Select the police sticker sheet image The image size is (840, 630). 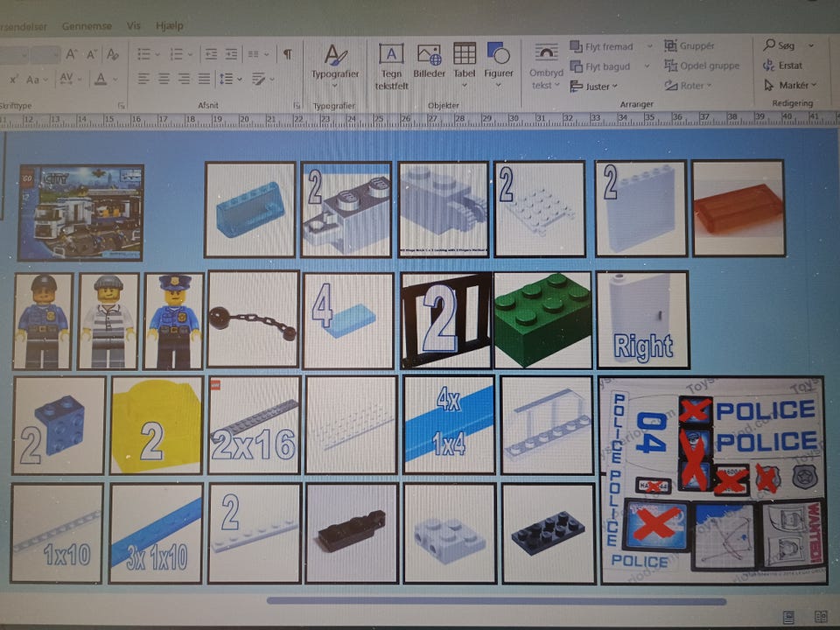[x=713, y=480]
